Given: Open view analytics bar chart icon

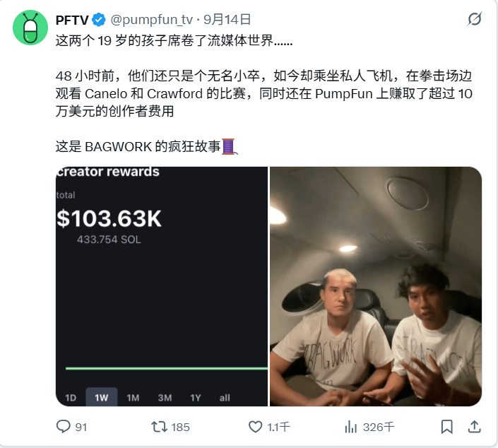Looking at the screenshot, I should tap(350, 427).
